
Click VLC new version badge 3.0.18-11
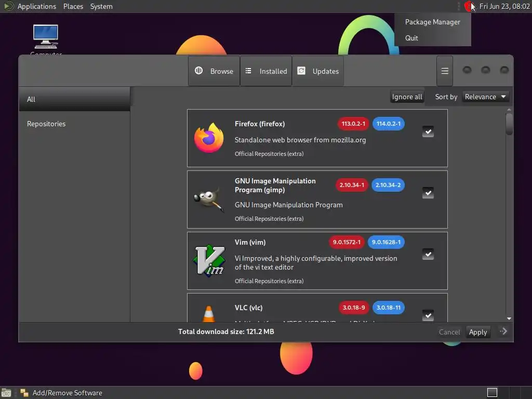(389, 308)
